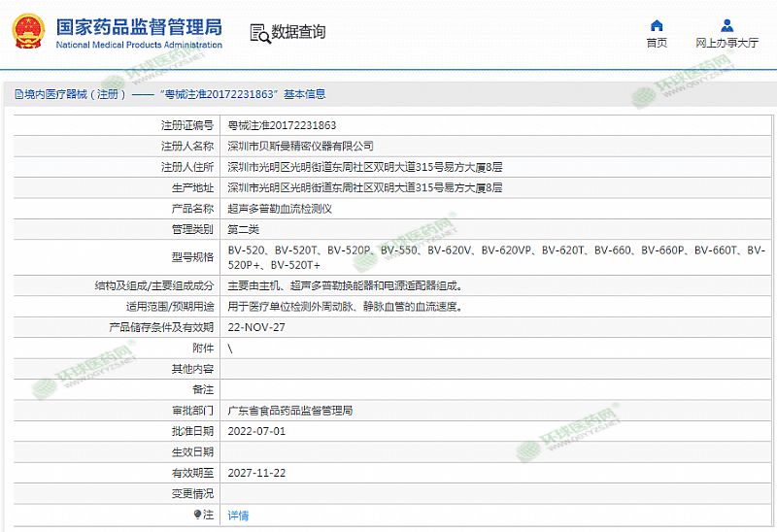Go to 首页 home page label
Screen dimensions: 777x532
pos(658,43)
